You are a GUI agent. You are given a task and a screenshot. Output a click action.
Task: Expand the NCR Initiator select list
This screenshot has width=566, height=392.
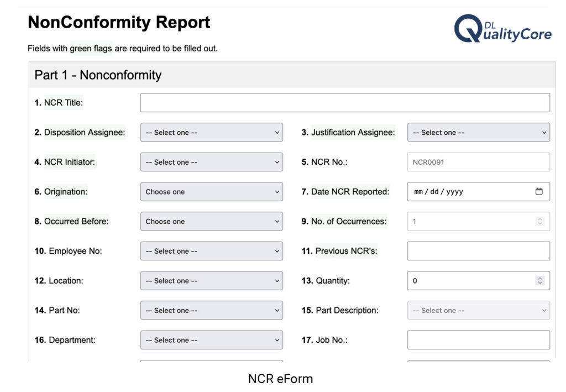(212, 161)
